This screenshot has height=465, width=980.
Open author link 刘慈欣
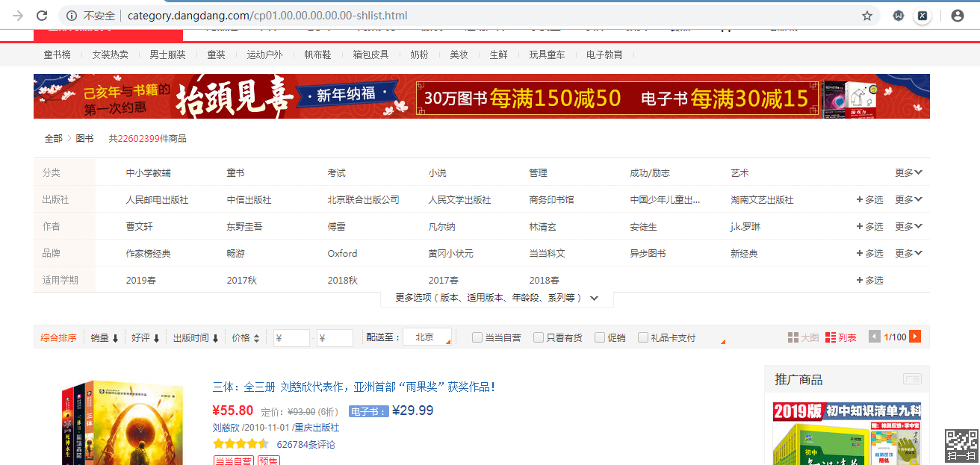226,428
